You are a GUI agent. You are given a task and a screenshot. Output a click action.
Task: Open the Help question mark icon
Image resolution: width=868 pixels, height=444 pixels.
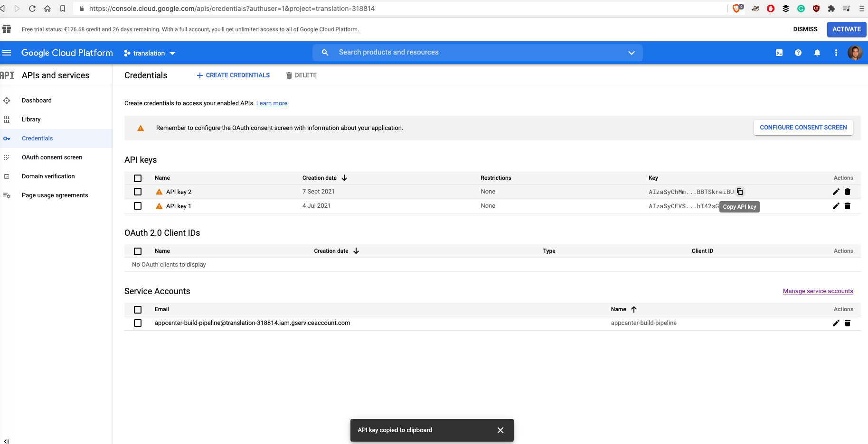tap(798, 53)
